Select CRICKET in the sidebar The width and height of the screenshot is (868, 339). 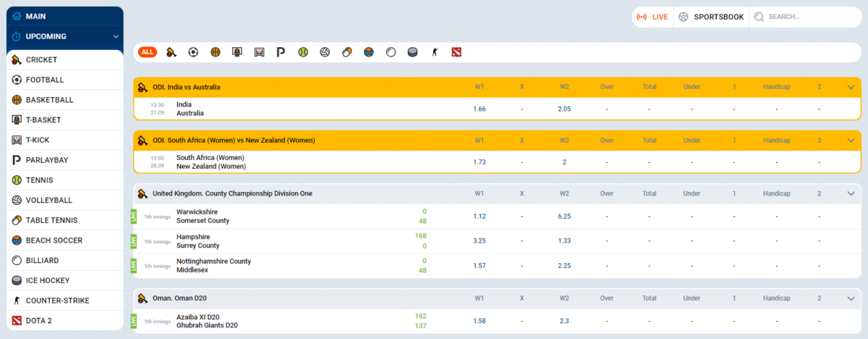click(65, 60)
